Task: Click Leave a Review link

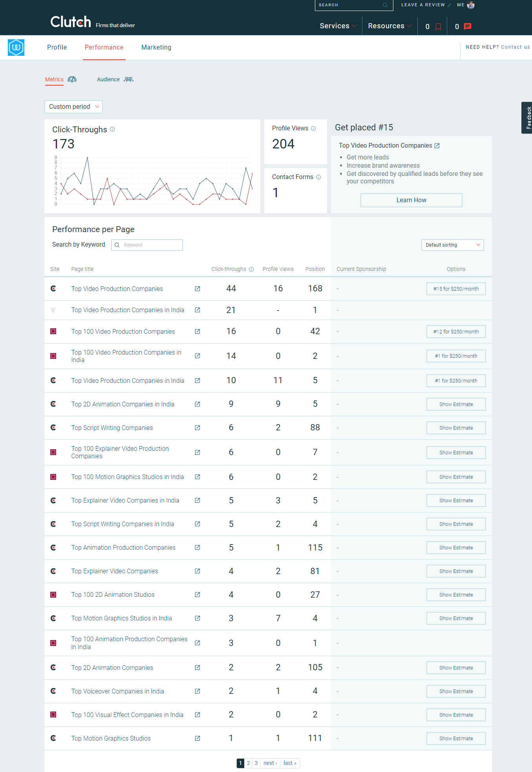Action: 423,5
